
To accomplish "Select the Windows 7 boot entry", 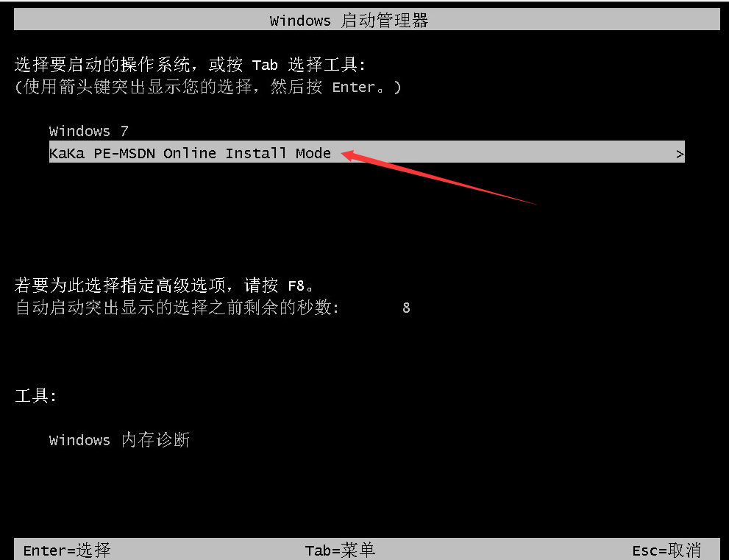I will tap(89, 131).
